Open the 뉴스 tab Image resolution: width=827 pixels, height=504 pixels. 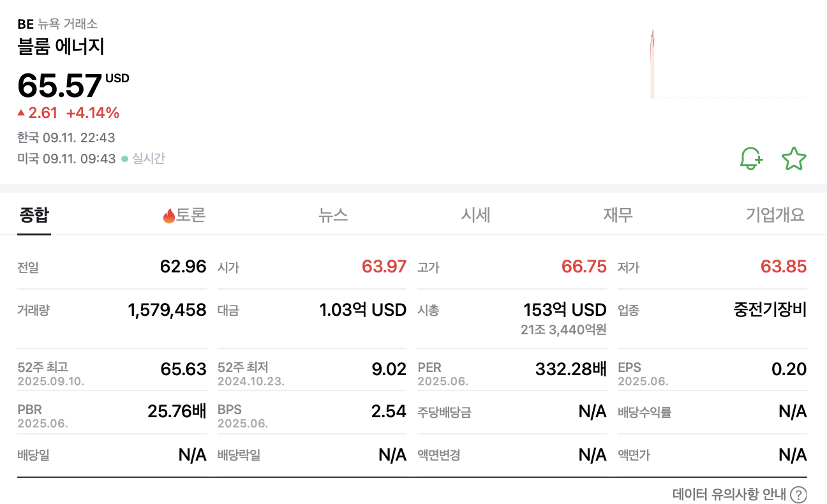pyautogui.click(x=333, y=215)
